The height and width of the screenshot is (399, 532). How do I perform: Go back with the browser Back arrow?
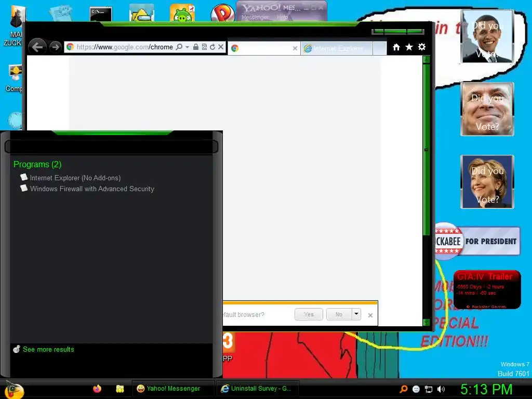37,47
